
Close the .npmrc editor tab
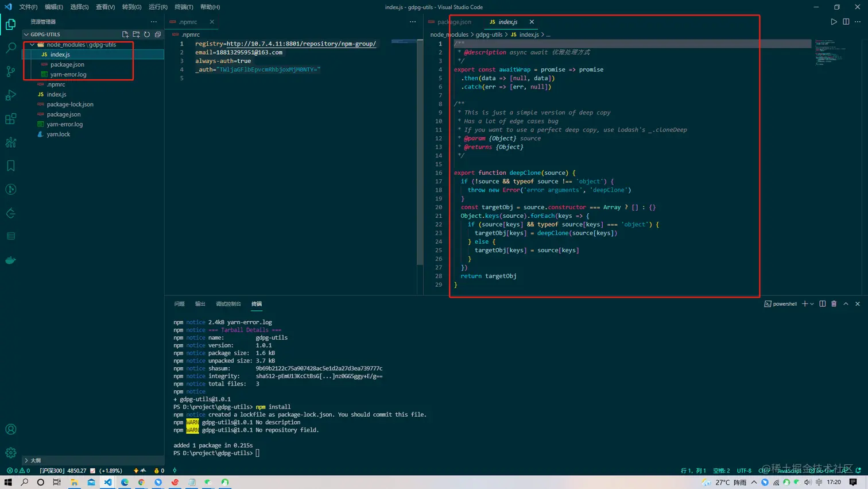tap(212, 22)
